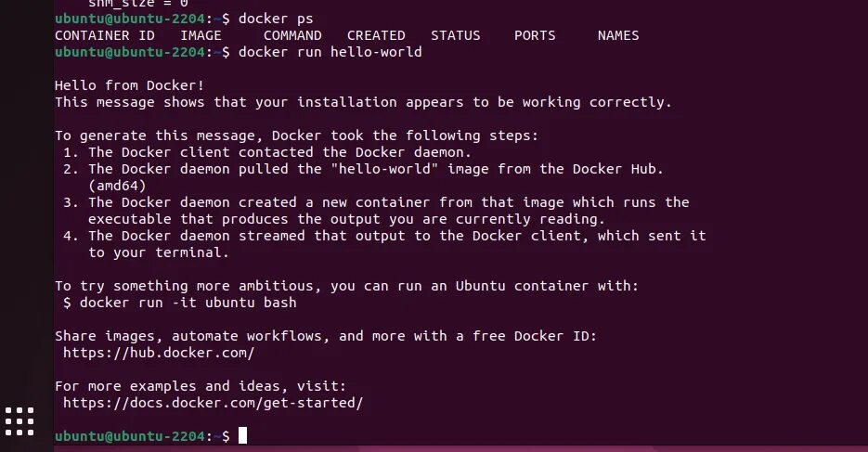Click the COMMAND column header
Image resolution: width=868 pixels, height=452 pixels.
pyautogui.click(x=292, y=35)
